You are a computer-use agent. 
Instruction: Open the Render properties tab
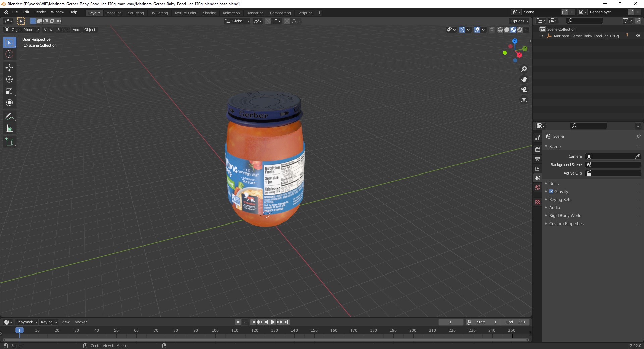click(x=538, y=149)
